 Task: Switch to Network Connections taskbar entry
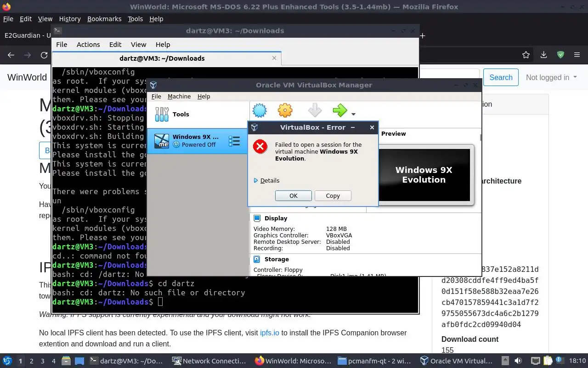tap(209, 361)
